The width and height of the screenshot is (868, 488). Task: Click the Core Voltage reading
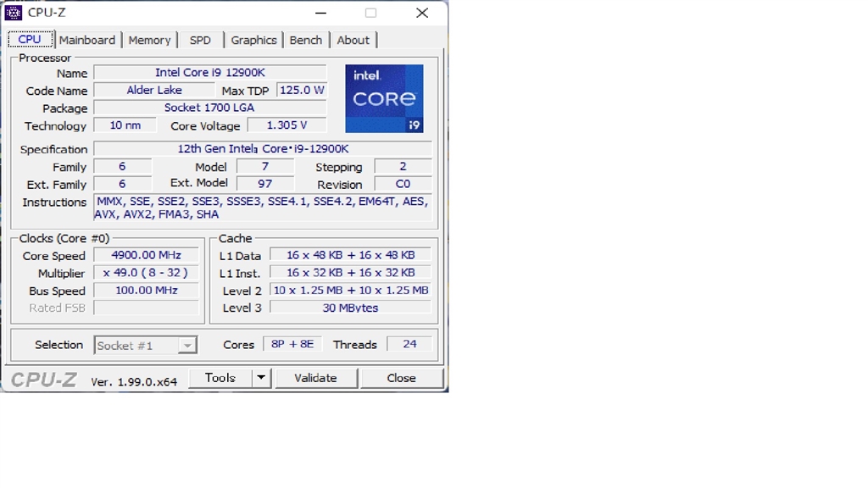tap(287, 125)
